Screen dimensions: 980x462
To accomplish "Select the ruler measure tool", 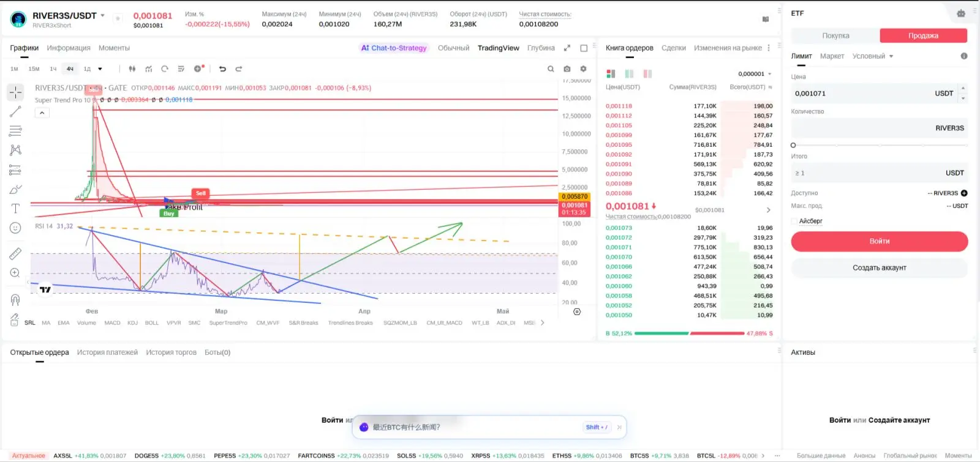I will click(x=15, y=253).
